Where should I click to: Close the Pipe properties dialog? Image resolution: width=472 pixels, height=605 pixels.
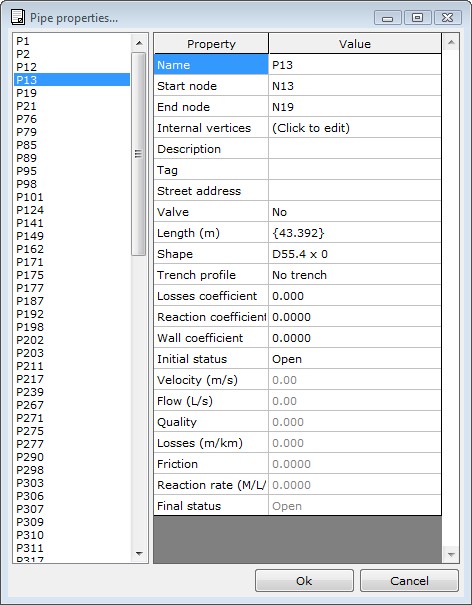click(447, 17)
